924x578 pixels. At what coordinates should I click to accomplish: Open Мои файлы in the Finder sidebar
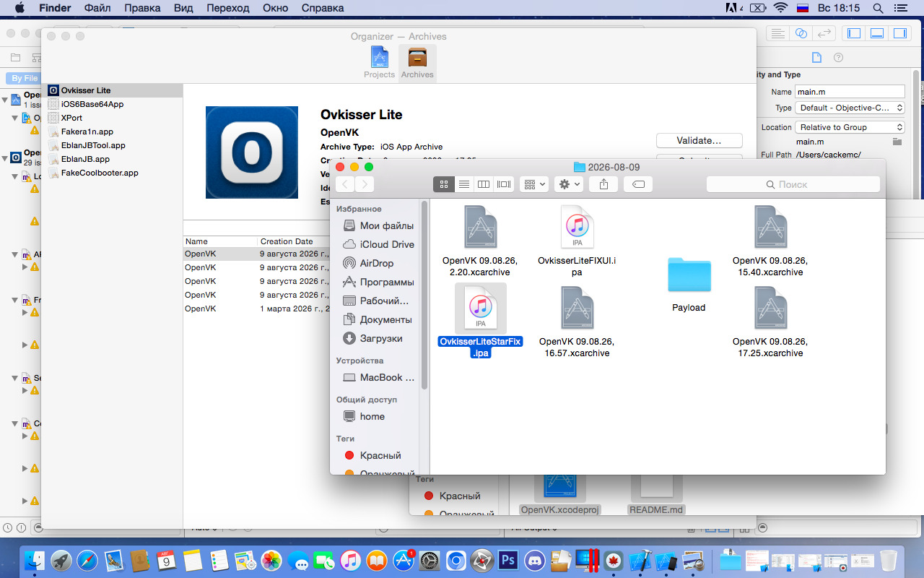point(379,225)
